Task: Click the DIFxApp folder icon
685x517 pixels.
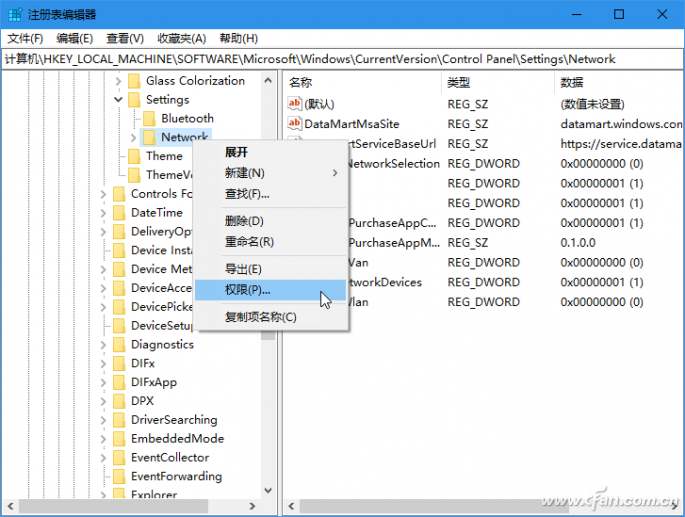Action: coord(119,382)
